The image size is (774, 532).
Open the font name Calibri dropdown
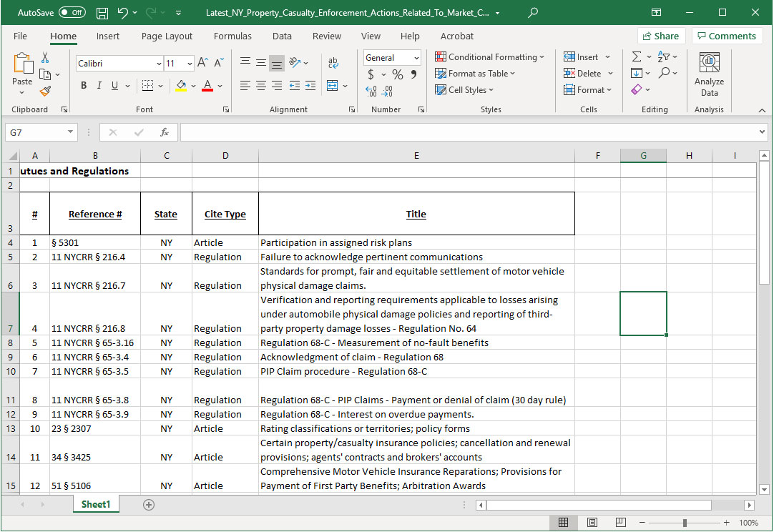click(159, 64)
